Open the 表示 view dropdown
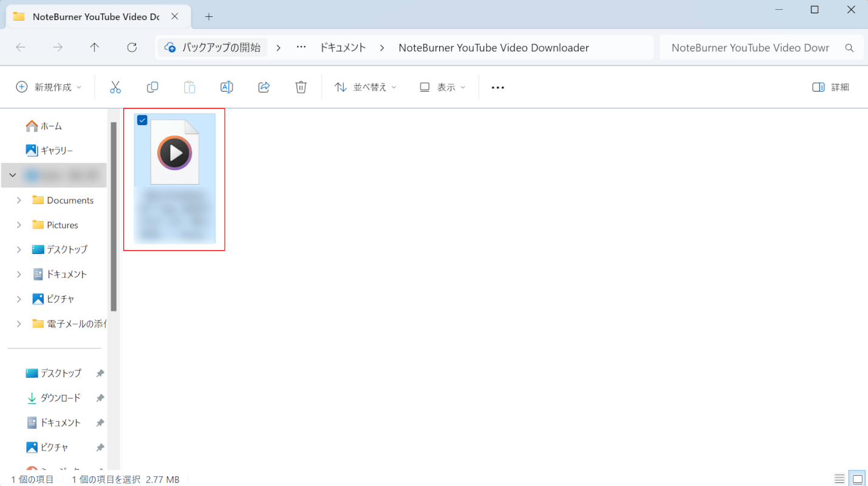This screenshot has width=868, height=486. pos(443,87)
